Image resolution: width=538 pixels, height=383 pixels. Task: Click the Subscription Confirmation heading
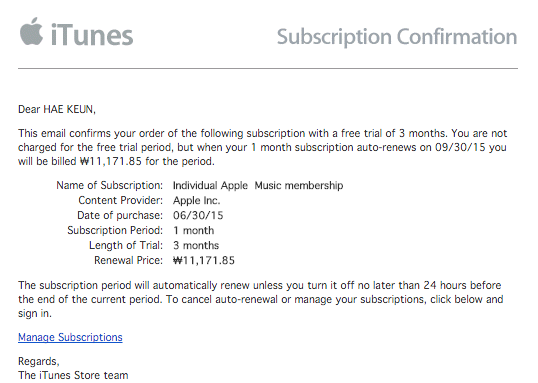point(397,37)
